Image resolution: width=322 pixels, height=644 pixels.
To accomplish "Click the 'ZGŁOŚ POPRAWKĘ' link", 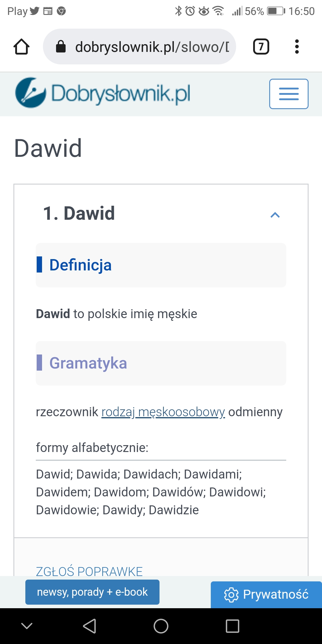I will pyautogui.click(x=89, y=571).
